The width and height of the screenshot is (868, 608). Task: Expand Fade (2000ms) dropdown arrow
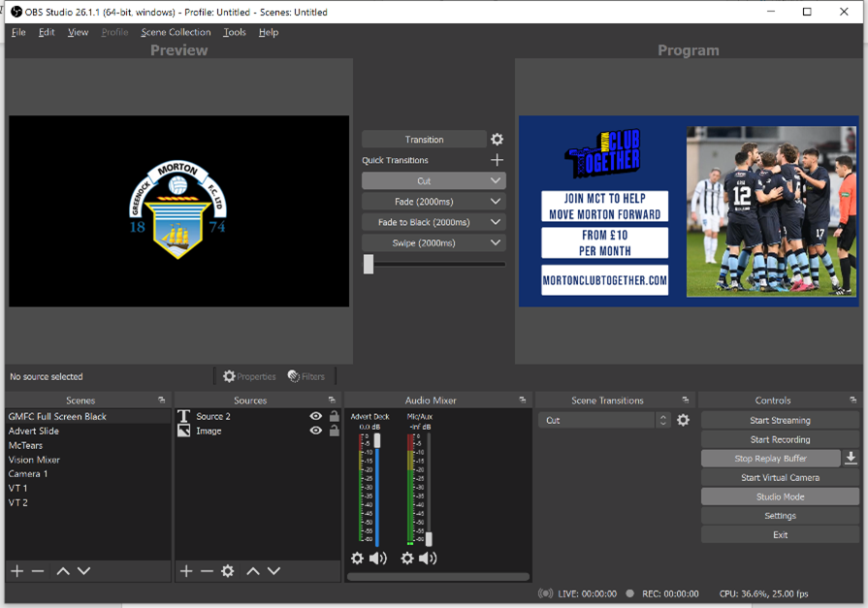coord(496,202)
